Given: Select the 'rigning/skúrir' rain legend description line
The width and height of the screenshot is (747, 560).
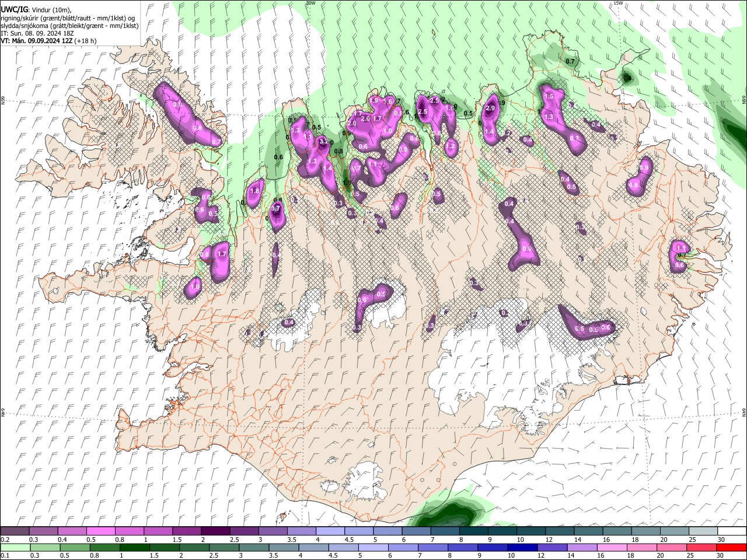Looking at the screenshot, I should (68, 17).
